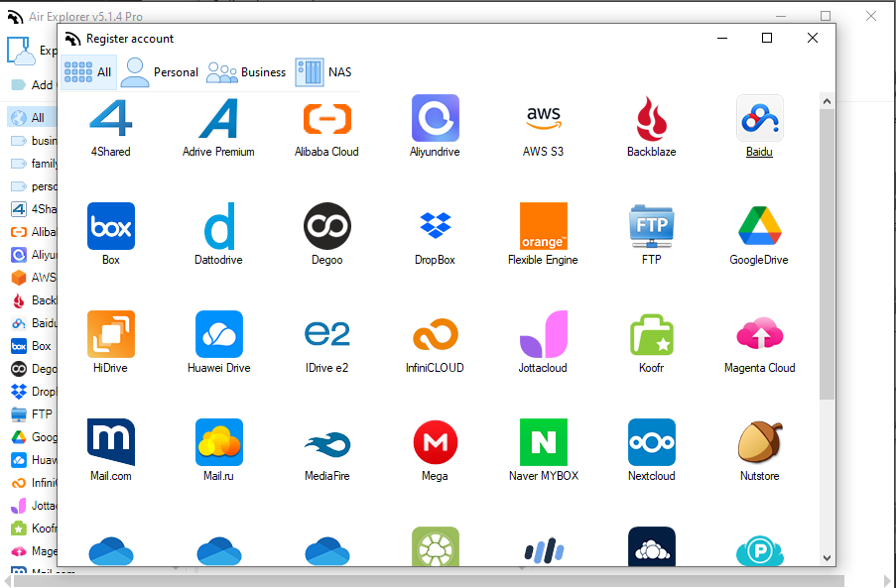896x588 pixels.
Task: Select Box account in main window sidebar
Action: (x=32, y=346)
